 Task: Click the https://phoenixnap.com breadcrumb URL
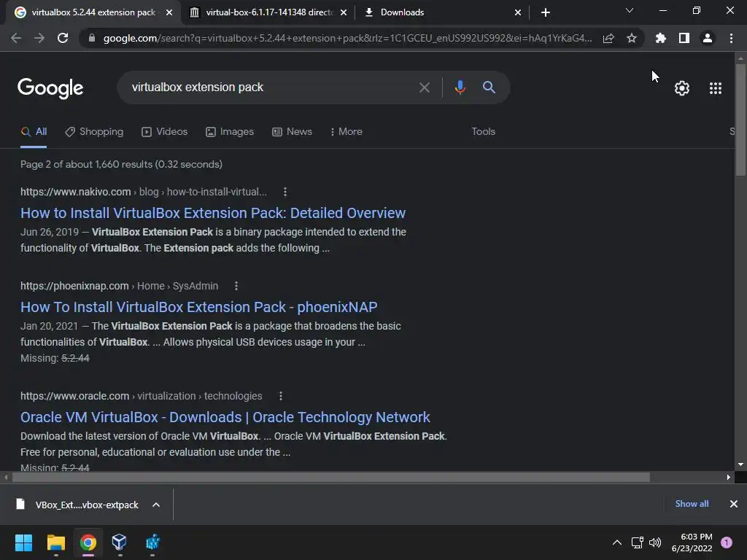pos(74,286)
